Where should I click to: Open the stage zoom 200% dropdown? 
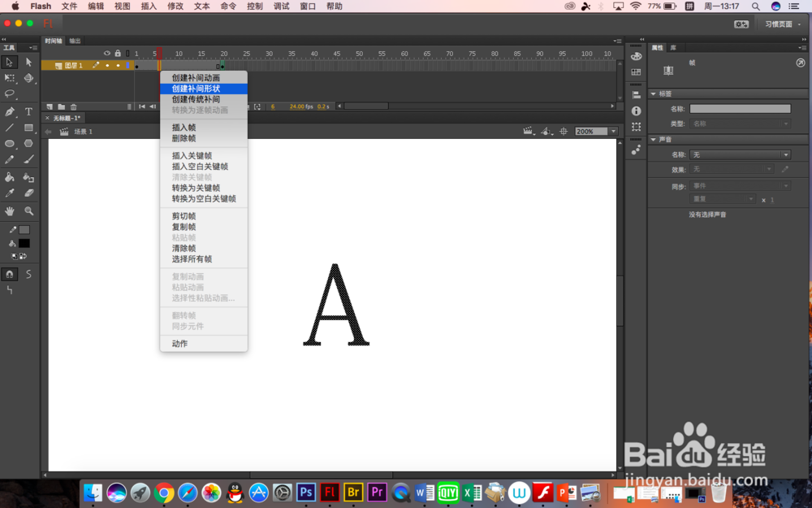click(x=614, y=132)
